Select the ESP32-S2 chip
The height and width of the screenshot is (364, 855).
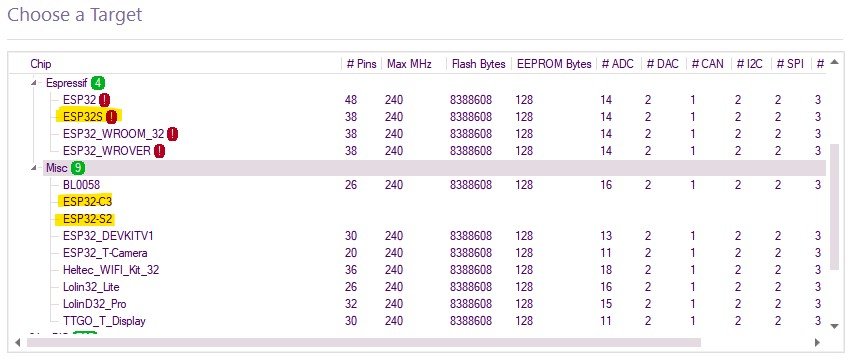tap(87, 219)
